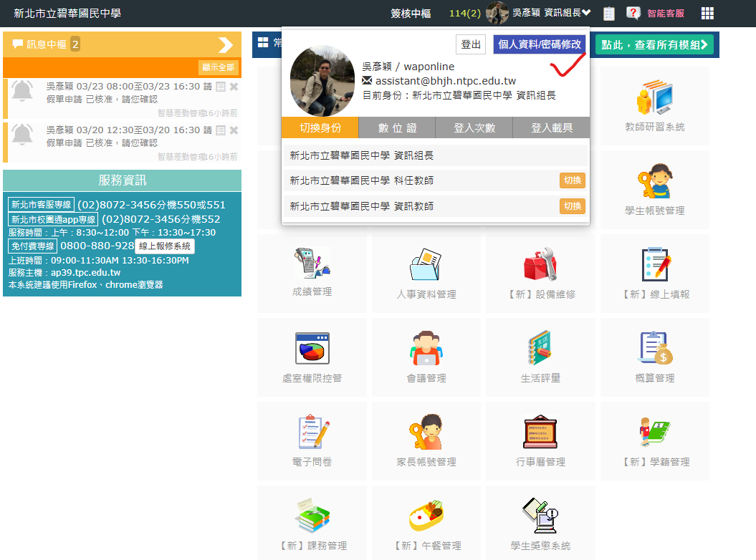Open 智能客服 help icon
Image resolution: width=756 pixels, height=560 pixels.
633,14
